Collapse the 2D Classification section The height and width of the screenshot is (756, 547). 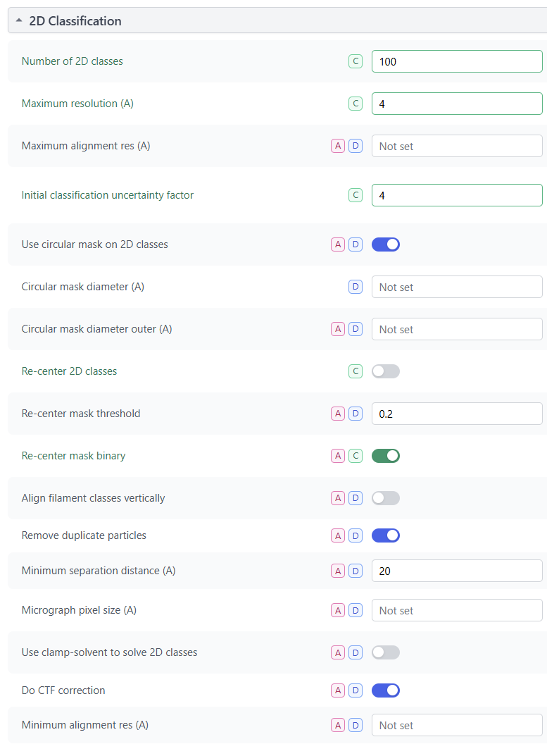pos(19,21)
